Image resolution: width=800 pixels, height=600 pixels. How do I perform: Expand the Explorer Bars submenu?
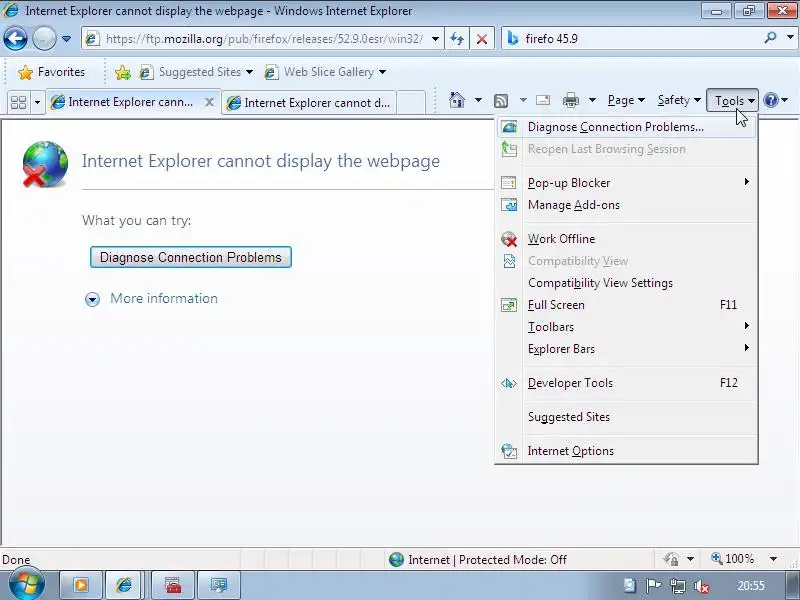click(627, 349)
